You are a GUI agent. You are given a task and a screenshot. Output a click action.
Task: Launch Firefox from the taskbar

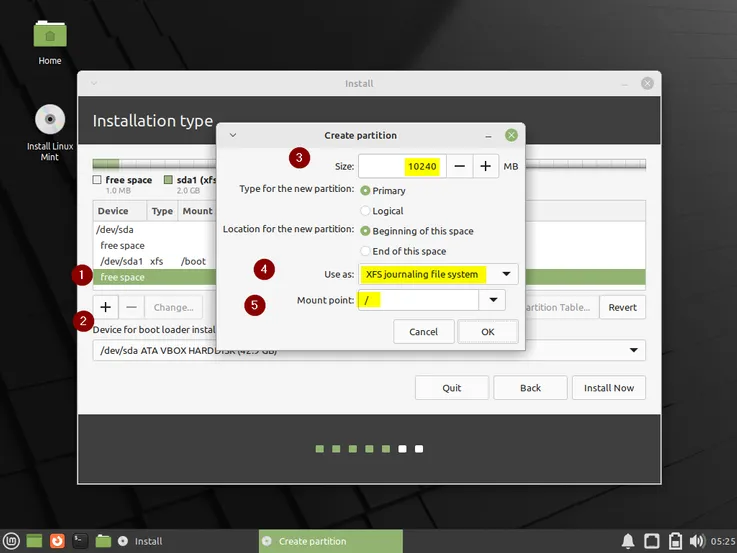pyautogui.click(x=57, y=541)
